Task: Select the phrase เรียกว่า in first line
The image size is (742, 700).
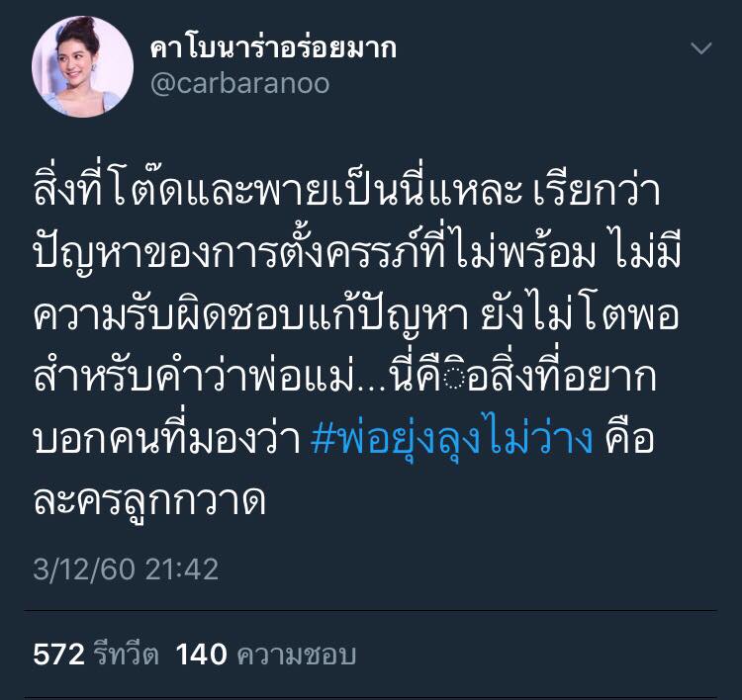Action: [597, 189]
